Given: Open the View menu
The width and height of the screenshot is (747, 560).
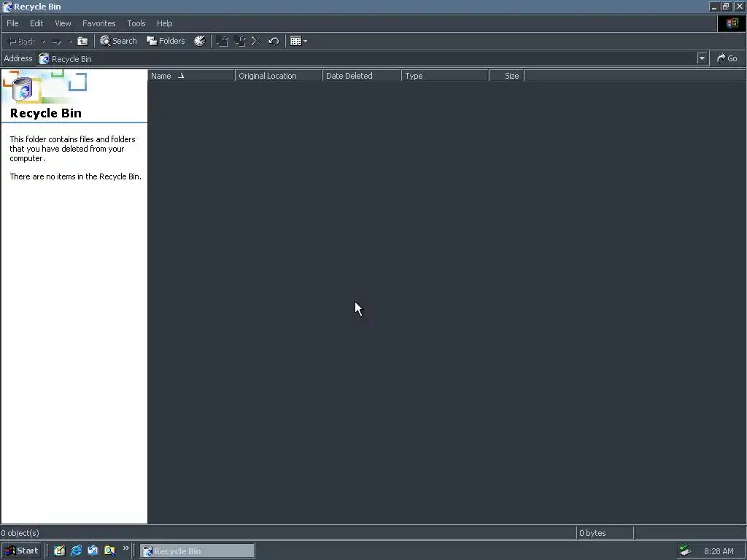Looking at the screenshot, I should pos(63,23).
